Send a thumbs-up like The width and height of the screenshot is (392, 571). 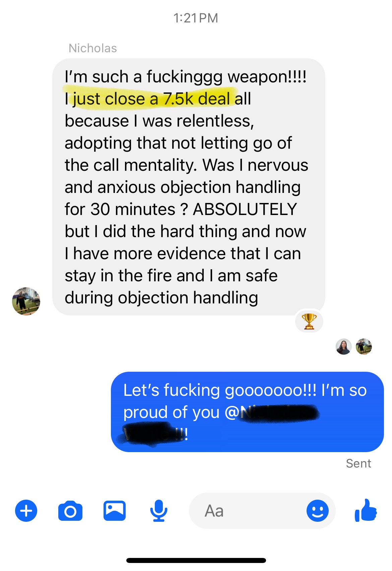[x=366, y=510]
